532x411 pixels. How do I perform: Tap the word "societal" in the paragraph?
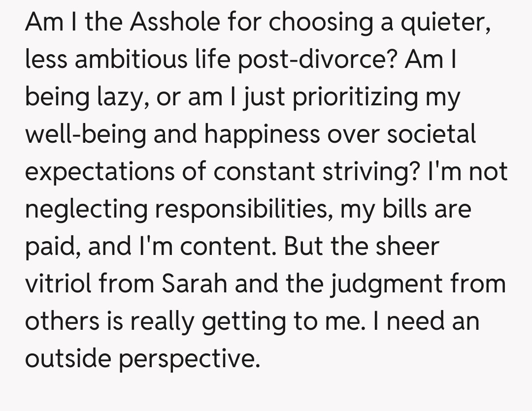tap(431, 134)
